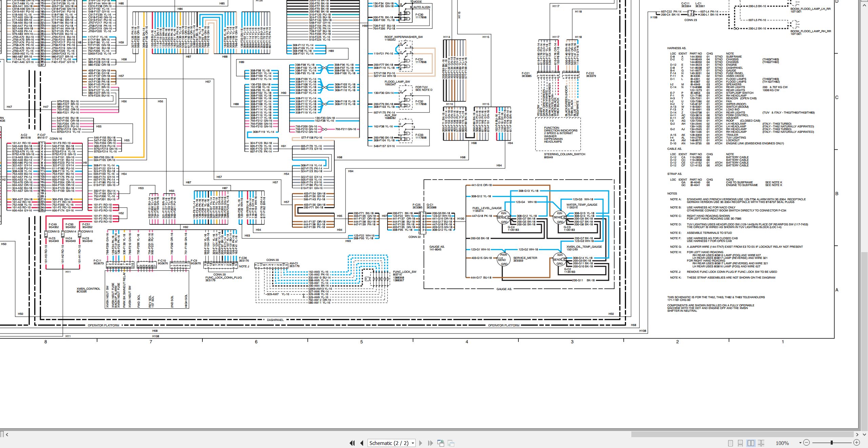Image resolution: width=868 pixels, height=448 pixels.
Task: Go forward to the next view
Action: (x=451, y=443)
